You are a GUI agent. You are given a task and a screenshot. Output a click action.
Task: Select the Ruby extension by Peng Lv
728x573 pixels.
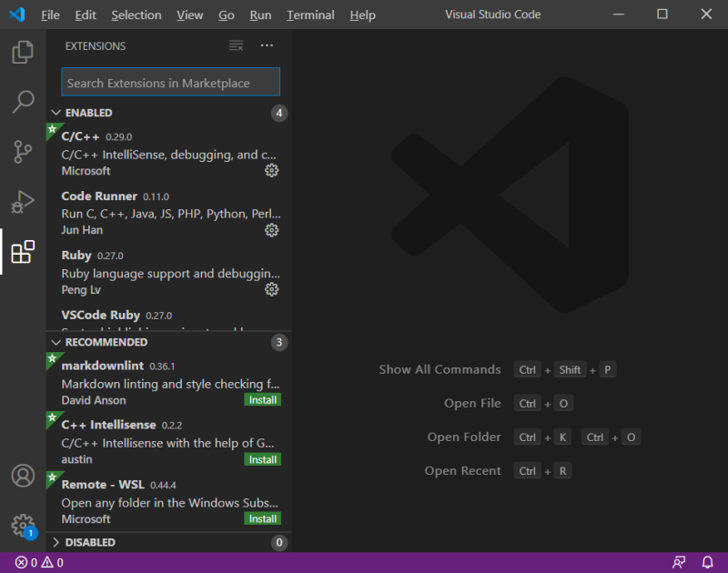point(169,272)
